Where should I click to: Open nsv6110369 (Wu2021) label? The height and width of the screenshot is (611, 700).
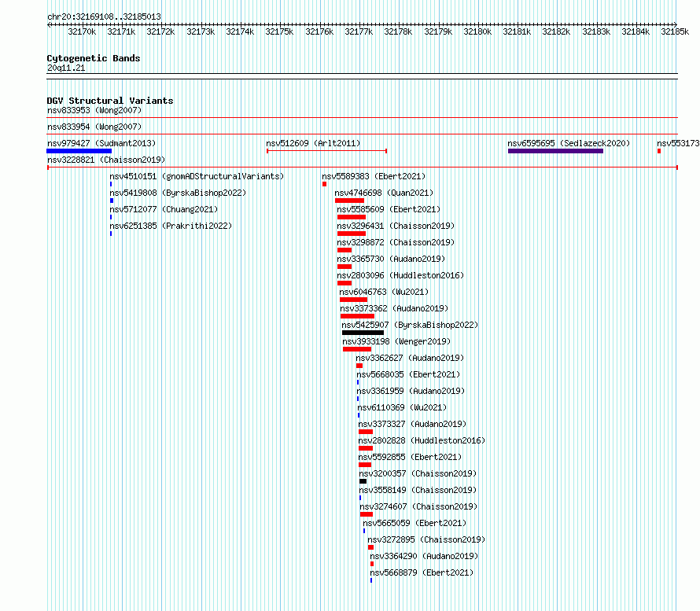click(402, 407)
